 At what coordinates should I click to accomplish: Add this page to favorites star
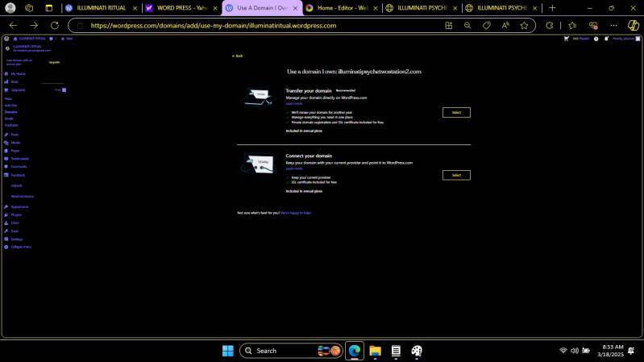[x=524, y=26]
